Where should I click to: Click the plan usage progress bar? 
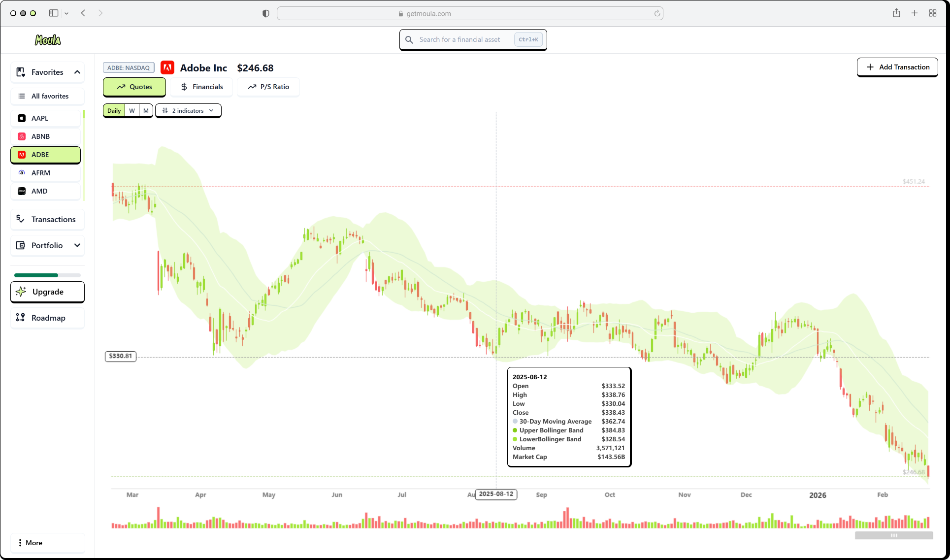click(x=47, y=275)
